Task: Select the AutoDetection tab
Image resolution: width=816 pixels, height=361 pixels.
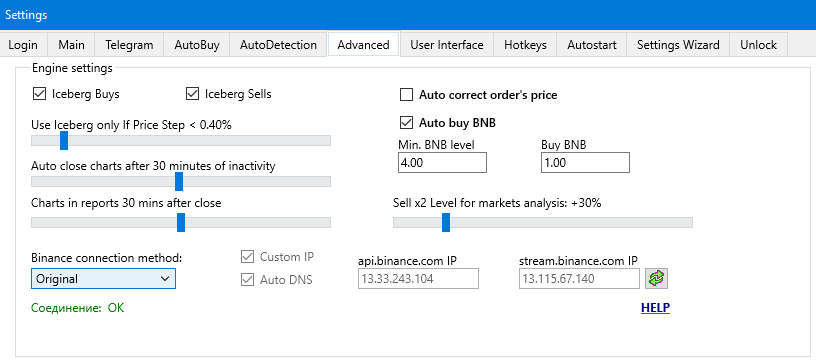Action: point(278,45)
